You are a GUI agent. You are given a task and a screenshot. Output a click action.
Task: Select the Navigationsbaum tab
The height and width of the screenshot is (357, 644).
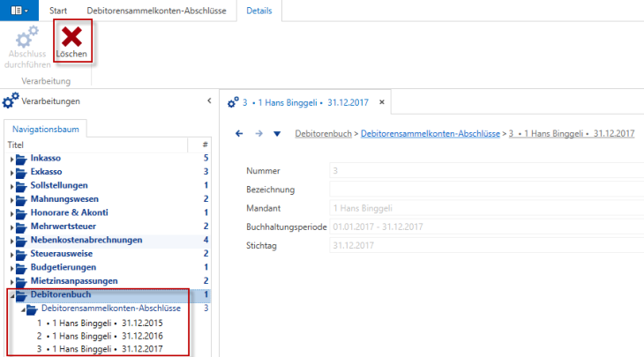point(46,130)
